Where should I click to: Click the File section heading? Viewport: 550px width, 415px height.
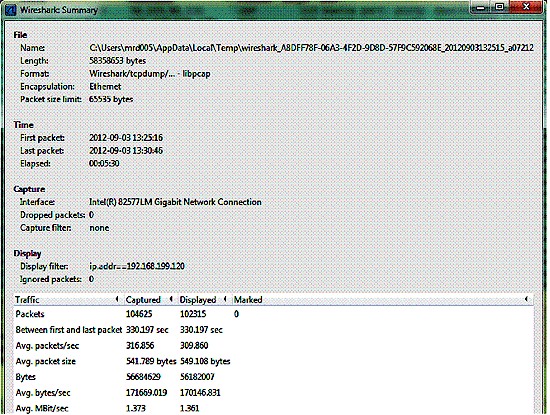pyautogui.click(x=20, y=35)
